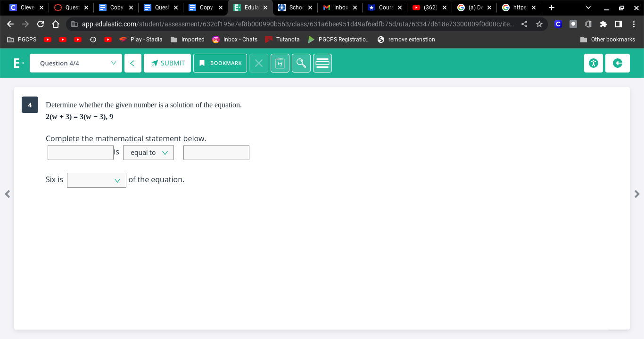Exit the assessment using the arrow icon
The width and height of the screenshot is (644, 339).
pyautogui.click(x=617, y=63)
